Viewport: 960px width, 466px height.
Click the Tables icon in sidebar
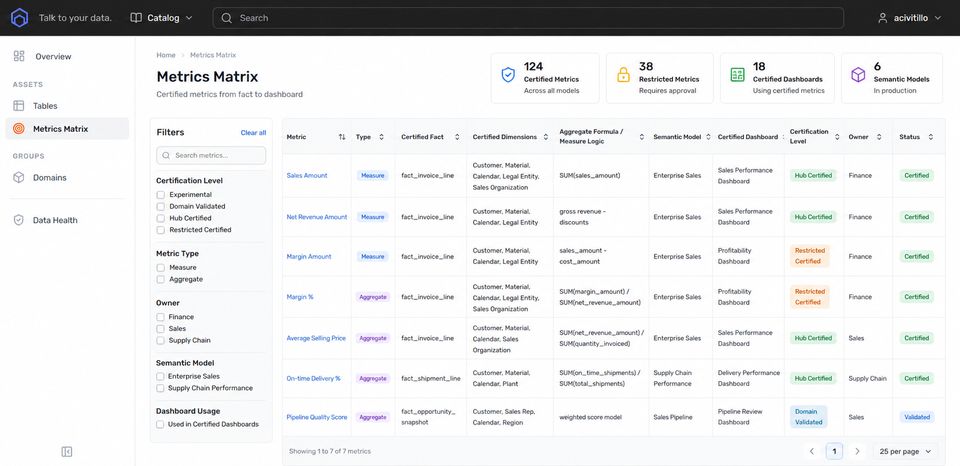19,106
